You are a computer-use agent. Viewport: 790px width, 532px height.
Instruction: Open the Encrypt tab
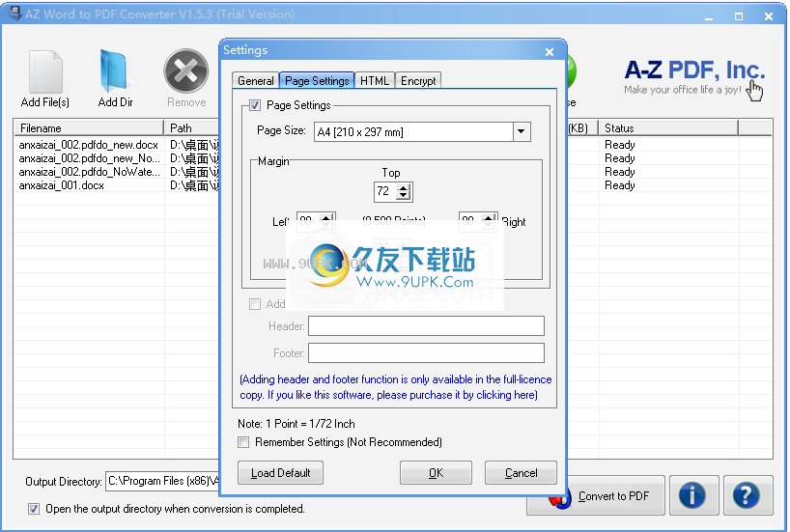(x=418, y=80)
